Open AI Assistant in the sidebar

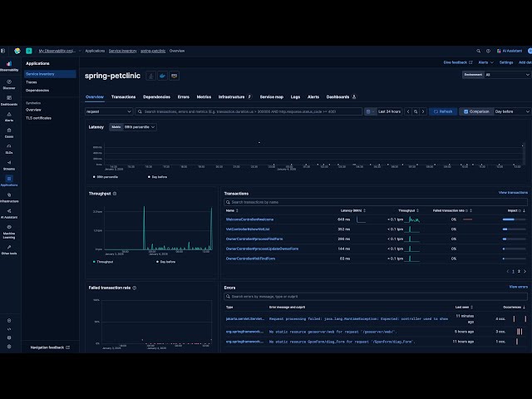9,214
